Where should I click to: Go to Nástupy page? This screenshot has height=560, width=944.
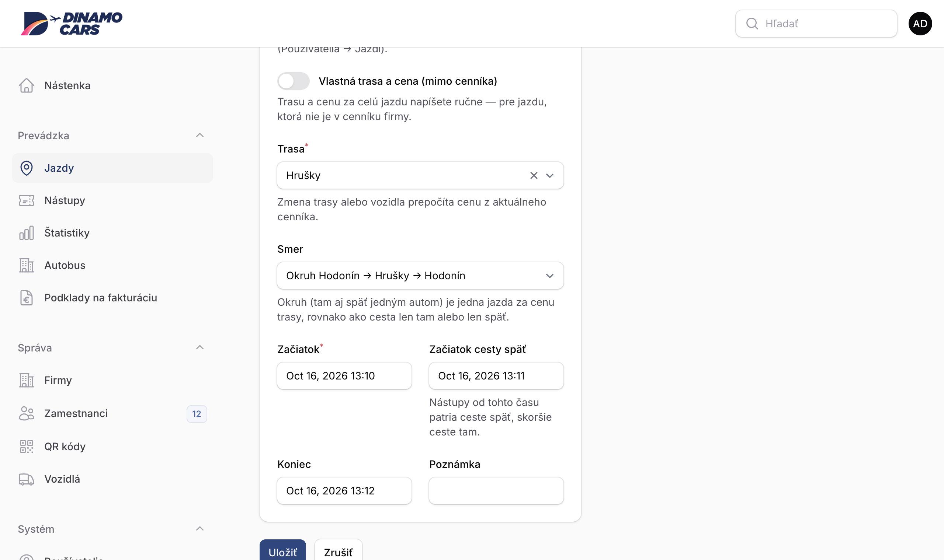click(112, 200)
